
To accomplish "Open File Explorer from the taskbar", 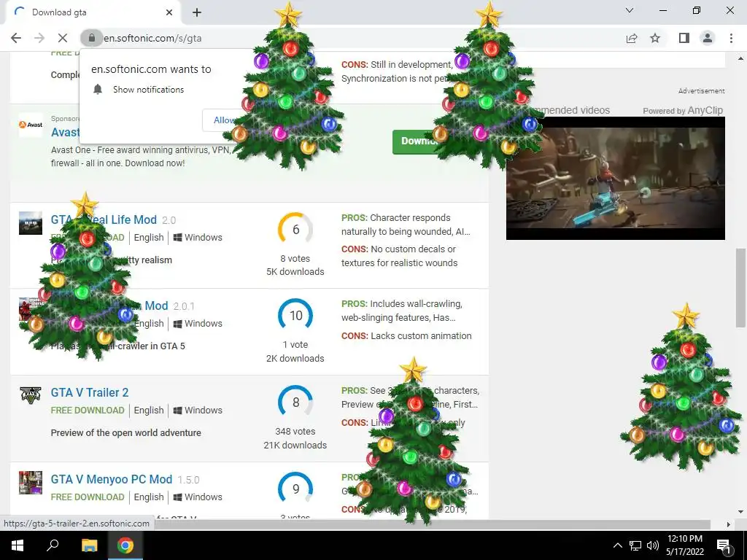I will coord(89,545).
